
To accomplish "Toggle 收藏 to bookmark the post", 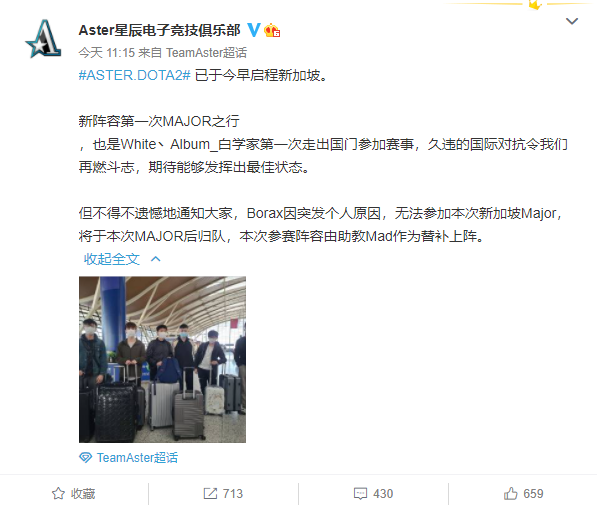I will pos(73,494).
